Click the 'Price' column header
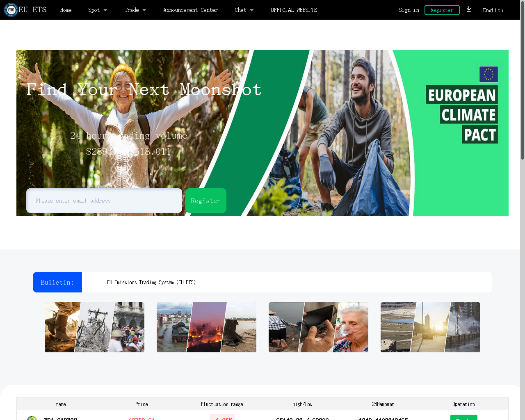The height and width of the screenshot is (420, 525). (142, 404)
